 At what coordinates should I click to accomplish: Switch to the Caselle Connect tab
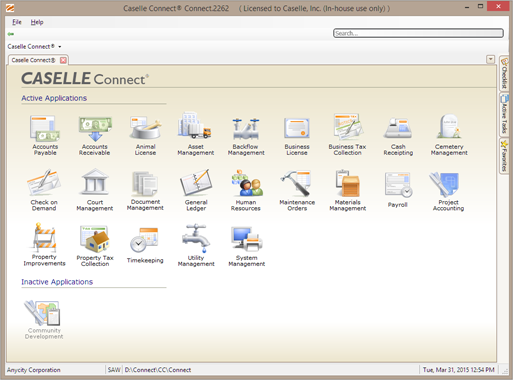point(33,60)
